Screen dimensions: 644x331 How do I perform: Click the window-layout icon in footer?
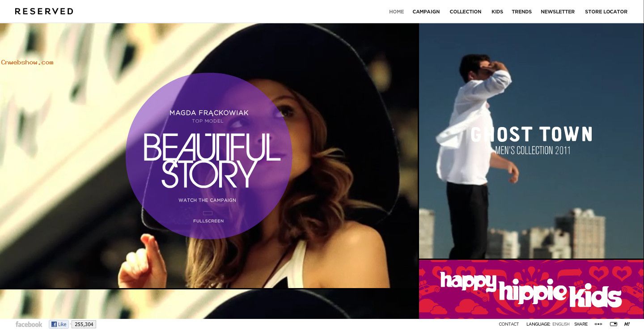coord(614,324)
